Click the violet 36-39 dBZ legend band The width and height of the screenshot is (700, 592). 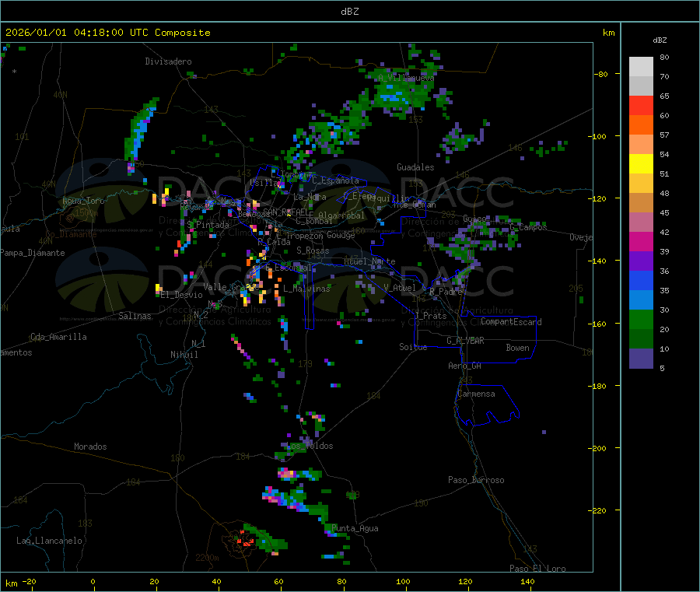click(x=641, y=261)
